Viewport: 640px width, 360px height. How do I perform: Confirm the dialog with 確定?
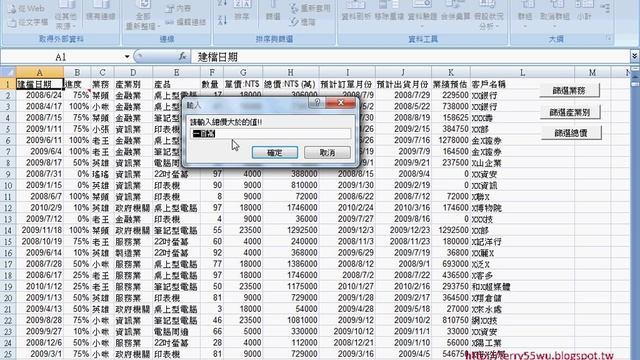275,153
